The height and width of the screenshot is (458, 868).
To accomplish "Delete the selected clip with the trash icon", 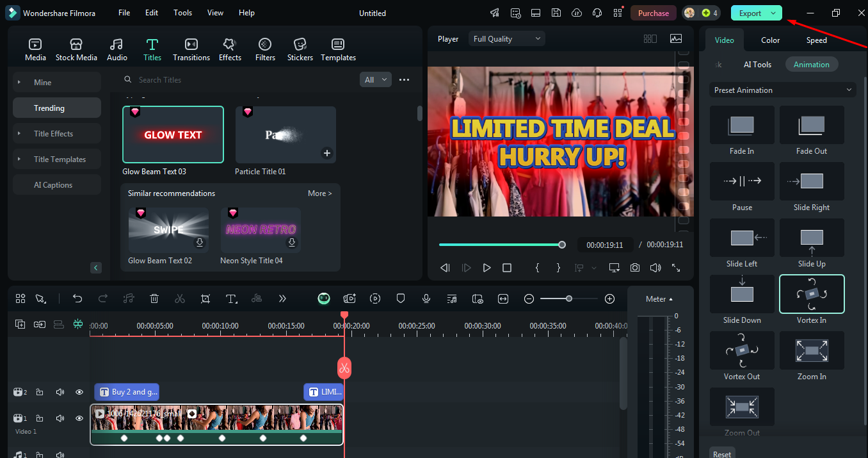I will [154, 299].
